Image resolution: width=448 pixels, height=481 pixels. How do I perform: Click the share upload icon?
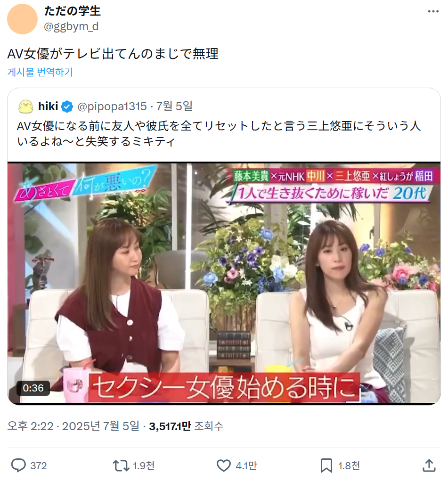(x=429, y=465)
